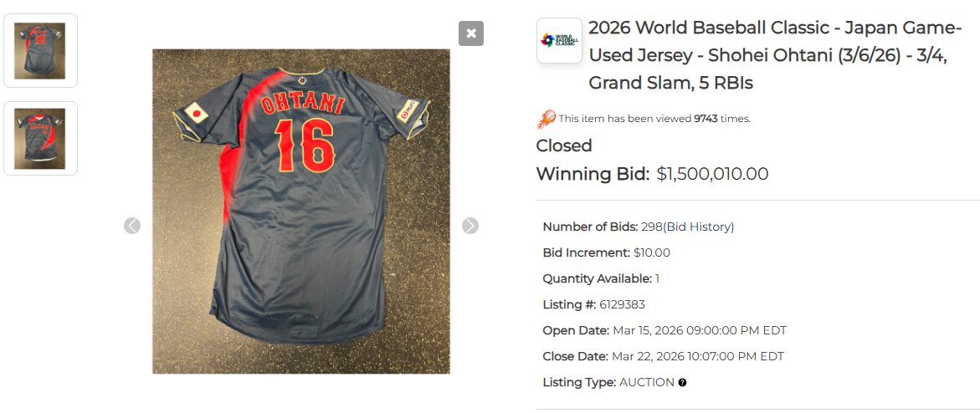This screenshot has width=980, height=413.
Task: Click the Close Date value
Action: [698, 356]
